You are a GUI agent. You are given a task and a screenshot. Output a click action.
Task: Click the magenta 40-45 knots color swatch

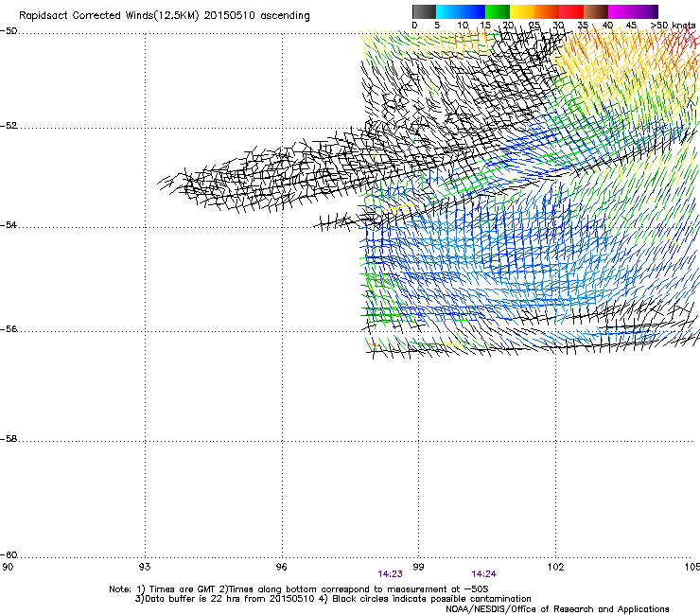pyautogui.click(x=621, y=11)
